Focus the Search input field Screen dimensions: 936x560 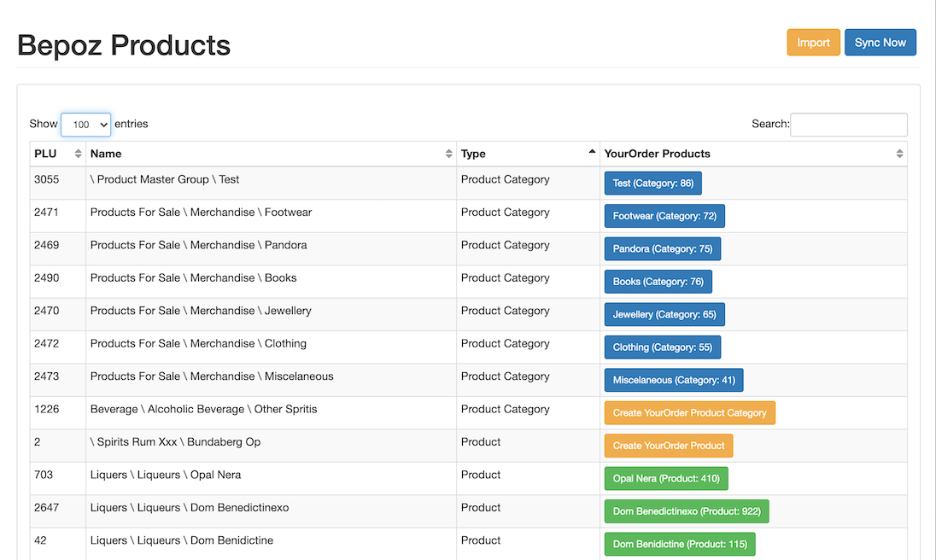click(x=848, y=125)
